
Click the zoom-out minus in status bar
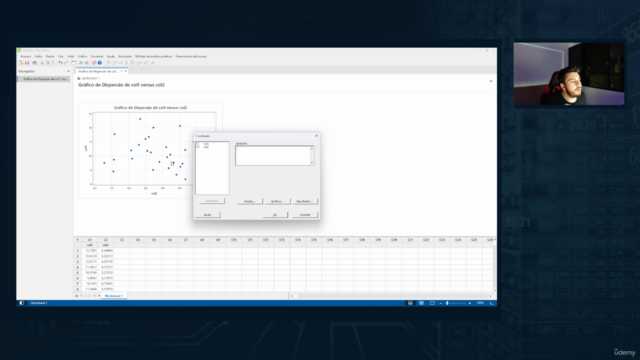point(441,303)
